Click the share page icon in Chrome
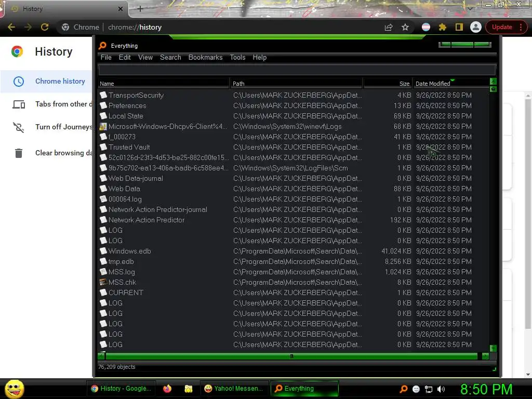 pos(389,27)
